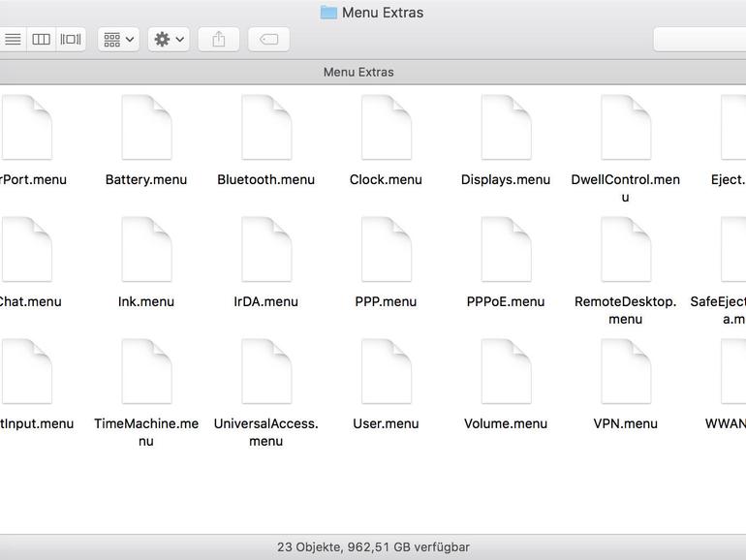Viewport: 746px width, 560px height.
Task: Select the UniversalAccess.menu file icon
Action: [x=266, y=371]
